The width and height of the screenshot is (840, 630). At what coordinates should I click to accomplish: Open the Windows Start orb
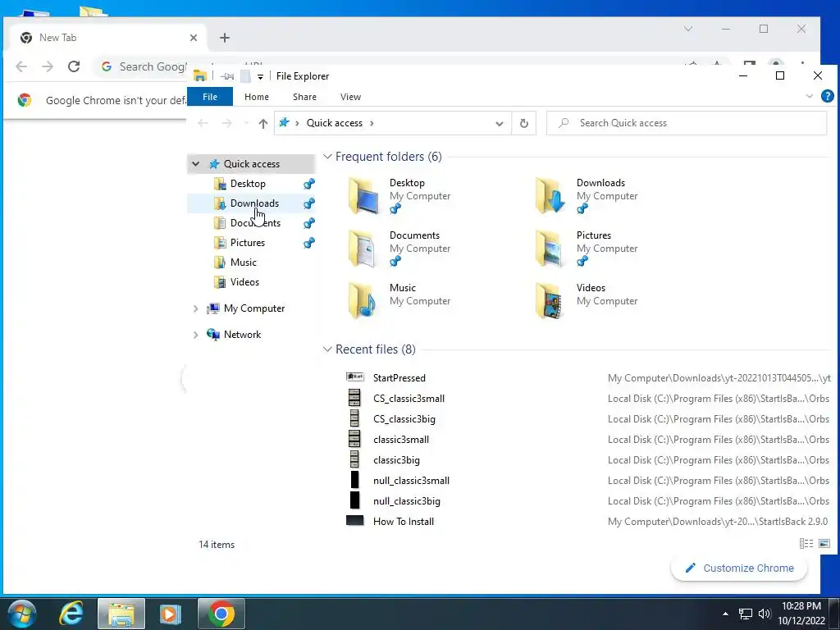[x=22, y=614]
